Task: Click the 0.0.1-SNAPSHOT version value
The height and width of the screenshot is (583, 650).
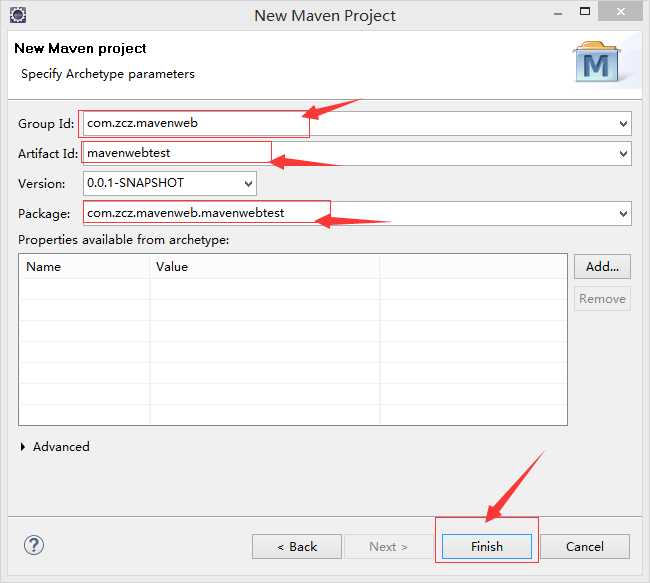Action: 136,183
